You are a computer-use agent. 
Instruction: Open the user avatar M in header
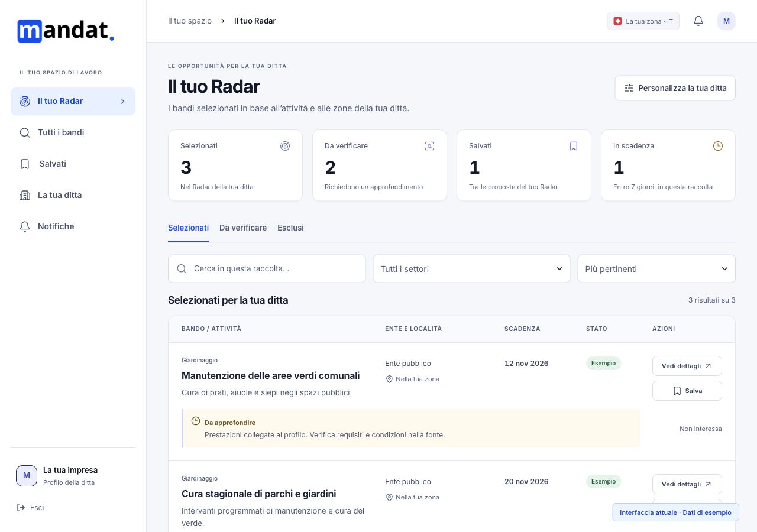(726, 21)
